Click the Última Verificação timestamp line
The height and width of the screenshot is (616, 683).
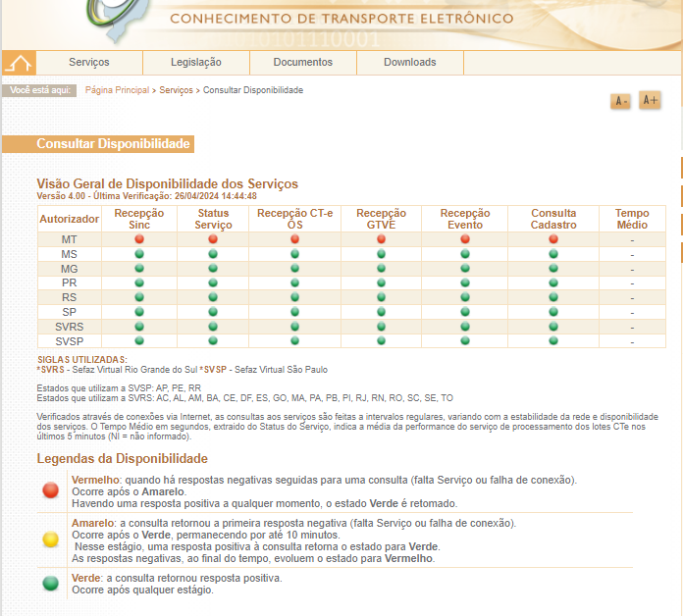147,196
